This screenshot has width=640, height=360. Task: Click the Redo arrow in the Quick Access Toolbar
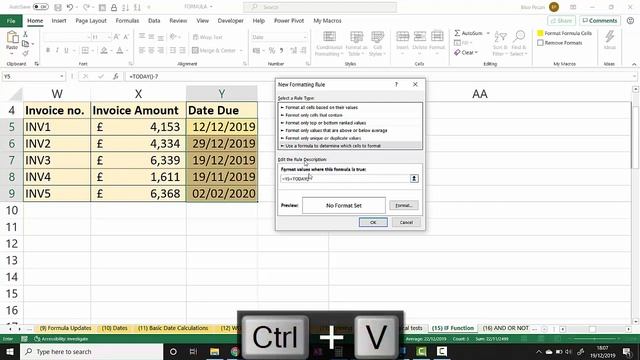click(86, 7)
